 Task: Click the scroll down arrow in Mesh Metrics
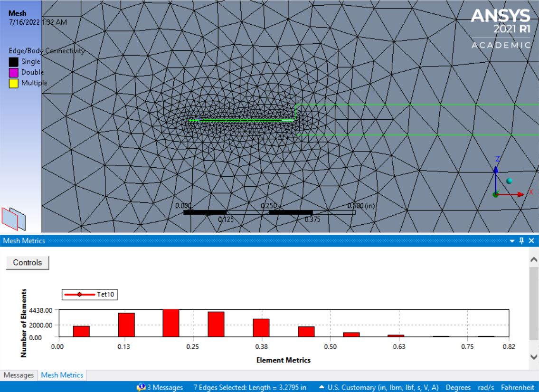(x=534, y=357)
